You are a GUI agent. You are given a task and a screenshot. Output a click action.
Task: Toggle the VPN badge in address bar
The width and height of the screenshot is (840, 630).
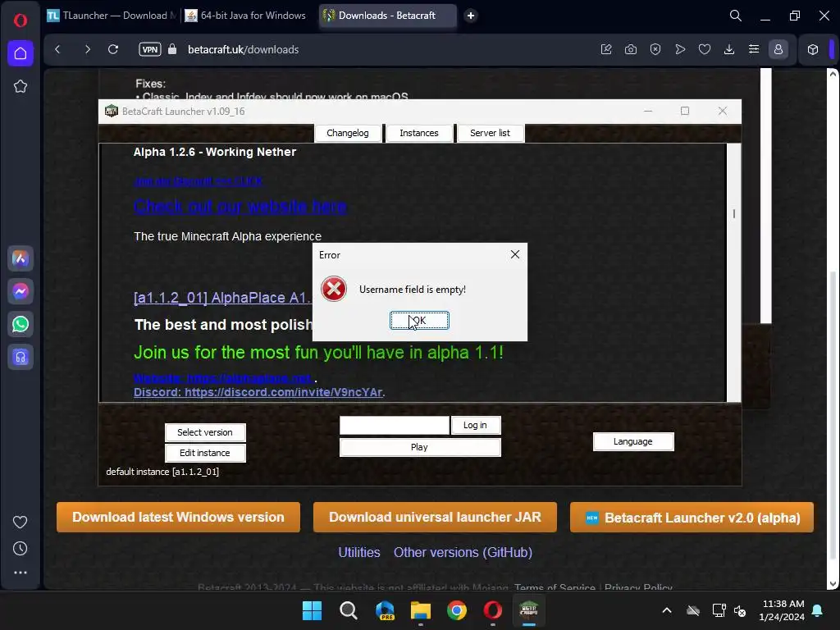coord(150,49)
